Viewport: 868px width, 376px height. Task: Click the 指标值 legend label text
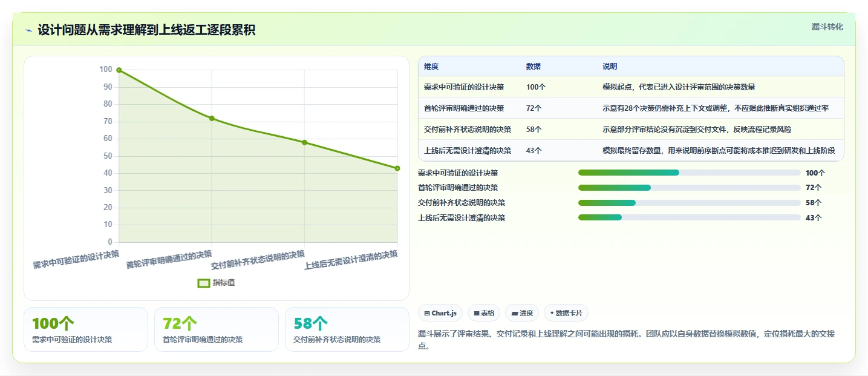tap(224, 283)
